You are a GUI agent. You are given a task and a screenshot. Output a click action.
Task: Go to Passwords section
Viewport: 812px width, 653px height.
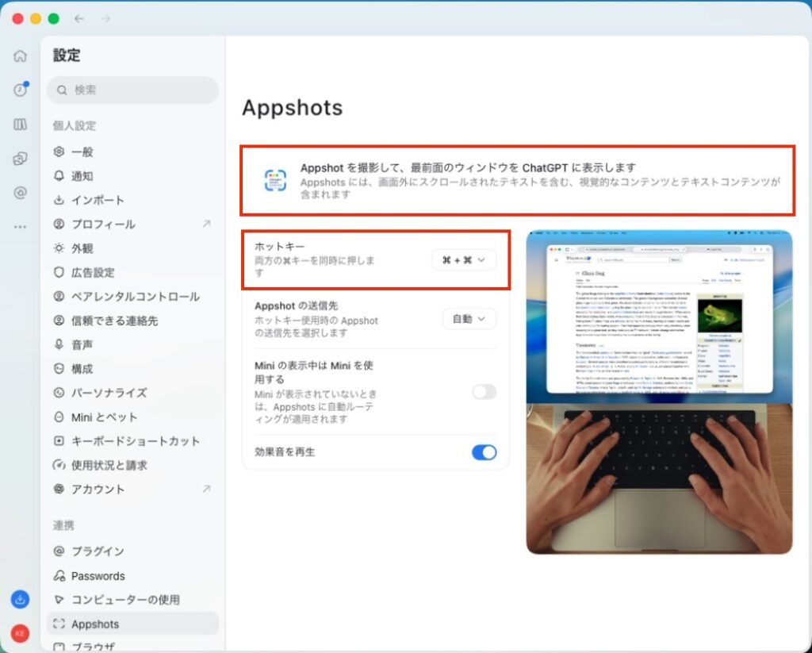[x=132, y=576]
